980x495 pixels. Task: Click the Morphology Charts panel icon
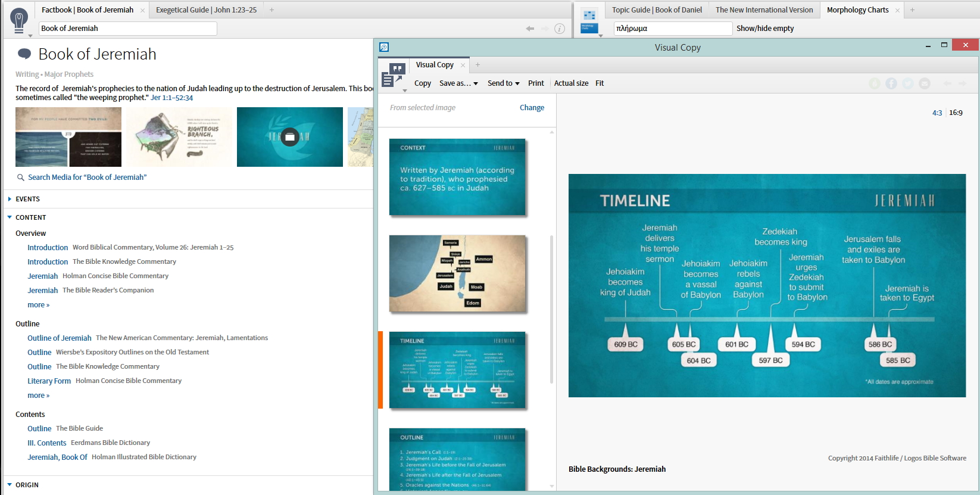pos(589,21)
